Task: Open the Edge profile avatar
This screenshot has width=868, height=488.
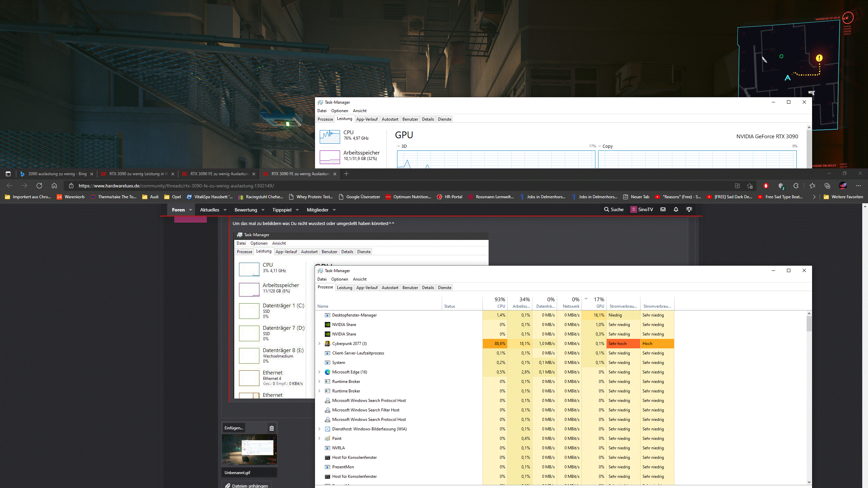Action: 843,186
